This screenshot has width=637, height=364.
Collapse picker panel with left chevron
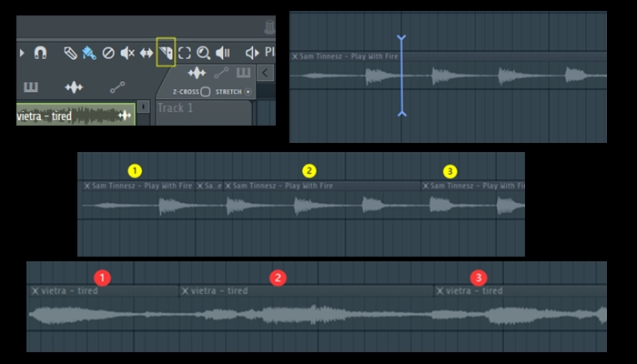[x=265, y=73]
